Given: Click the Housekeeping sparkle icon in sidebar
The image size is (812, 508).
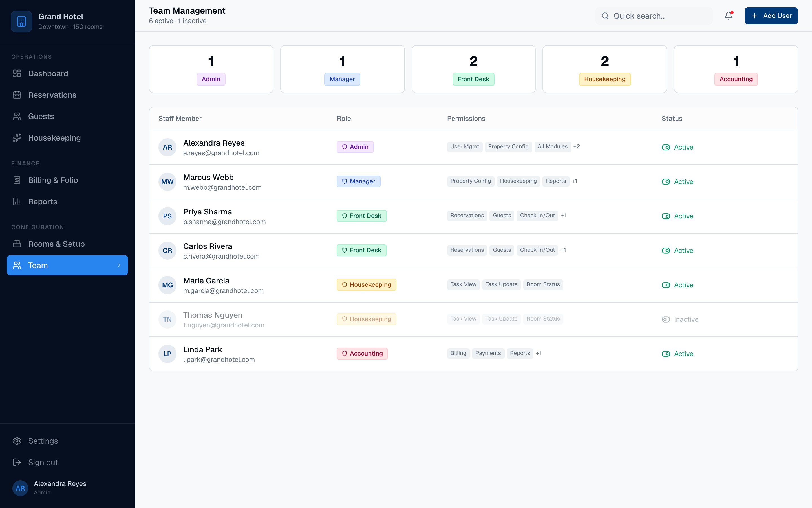Looking at the screenshot, I should tap(17, 138).
